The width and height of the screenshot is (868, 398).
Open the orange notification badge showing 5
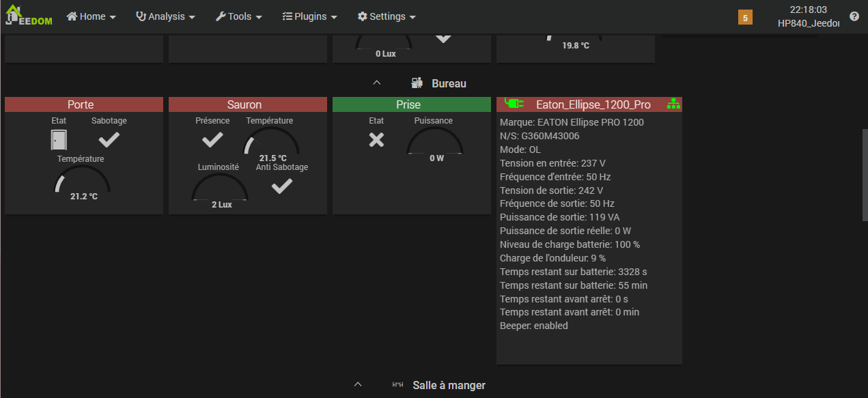(745, 17)
